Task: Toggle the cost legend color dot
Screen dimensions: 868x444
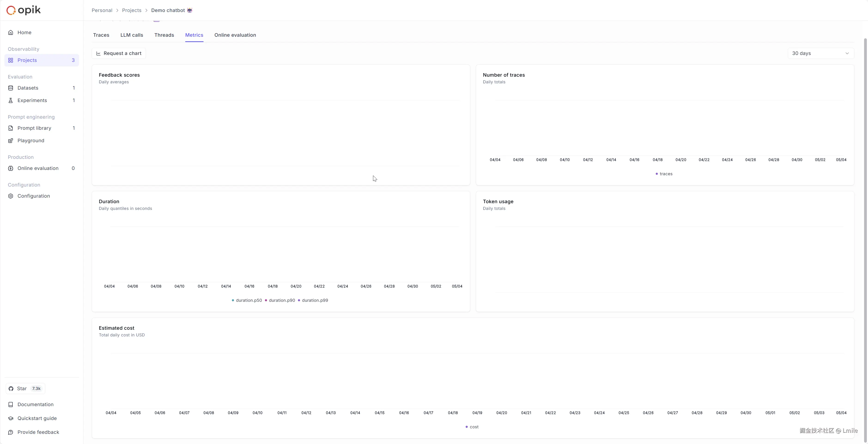Action: [466, 427]
